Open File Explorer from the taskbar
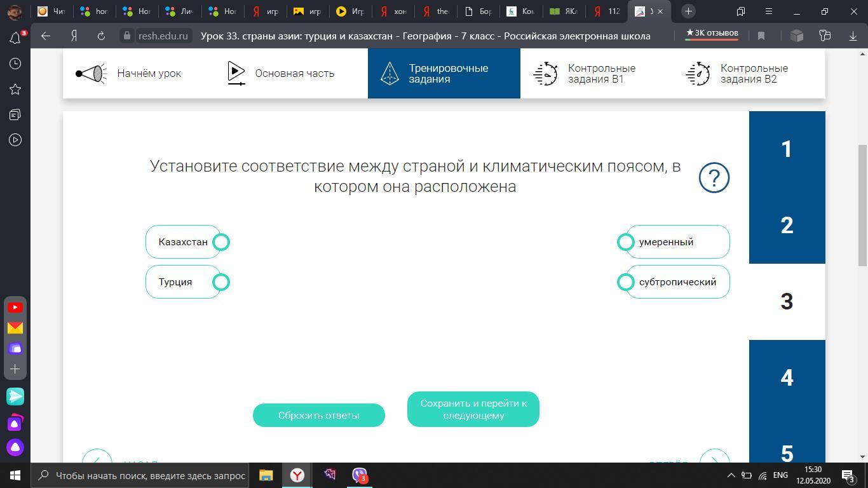 click(x=266, y=475)
